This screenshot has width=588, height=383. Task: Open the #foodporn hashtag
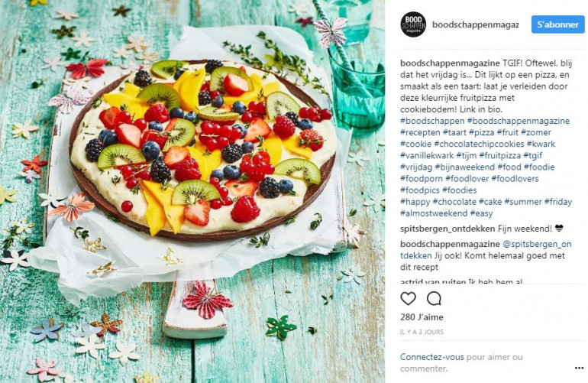pos(421,179)
